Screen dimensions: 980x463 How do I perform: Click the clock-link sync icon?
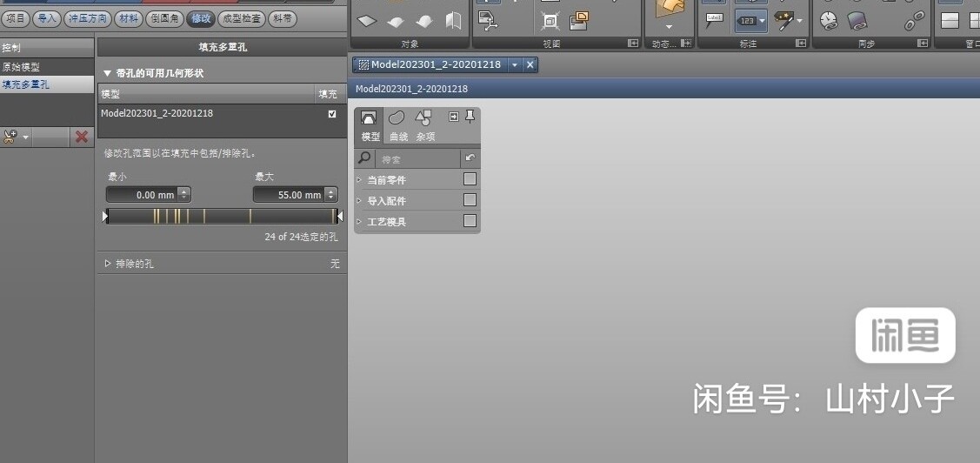(829, 21)
